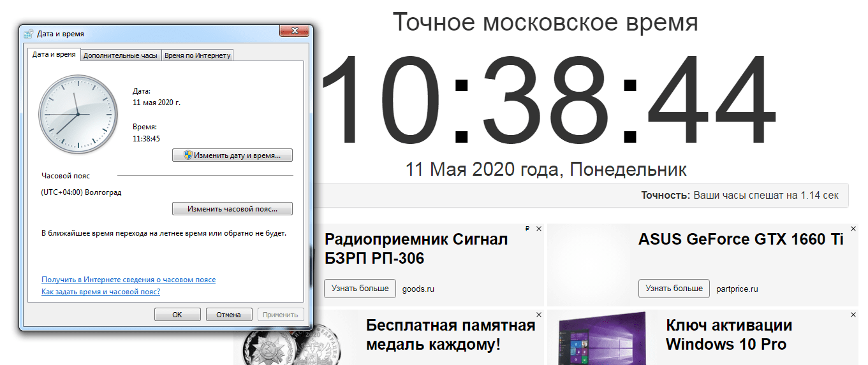868x365 pixels.
Task: Click Узнать больше on the goods.ru ad
Action: pos(360,289)
